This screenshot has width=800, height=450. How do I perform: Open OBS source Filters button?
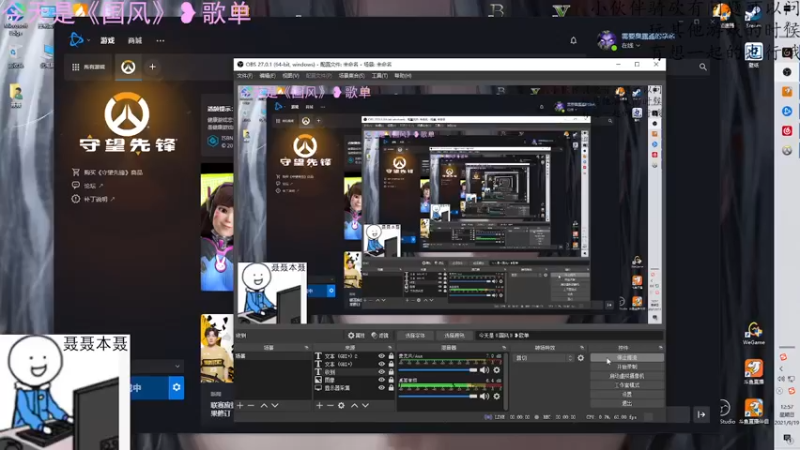pos(380,335)
